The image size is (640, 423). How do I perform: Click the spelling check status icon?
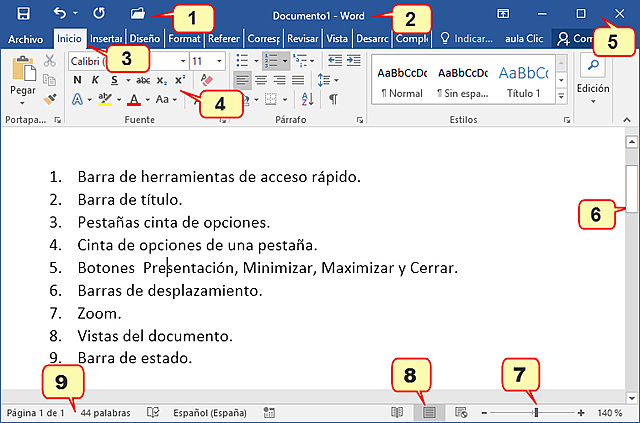coord(153,413)
